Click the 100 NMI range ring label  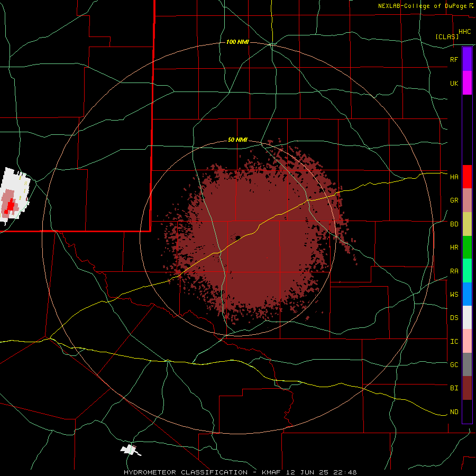(x=237, y=42)
